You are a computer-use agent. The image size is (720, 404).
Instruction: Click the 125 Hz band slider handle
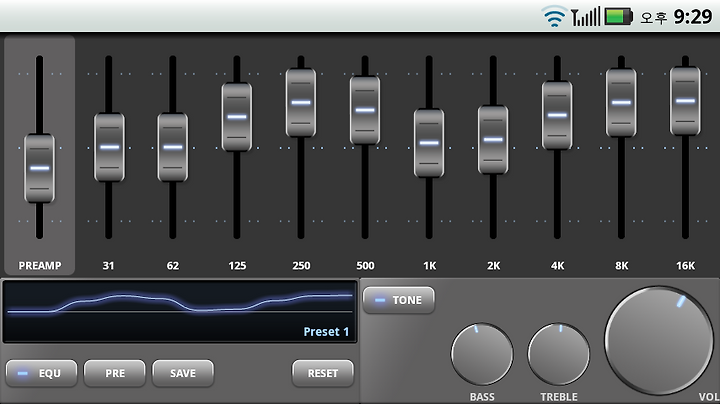point(237,117)
